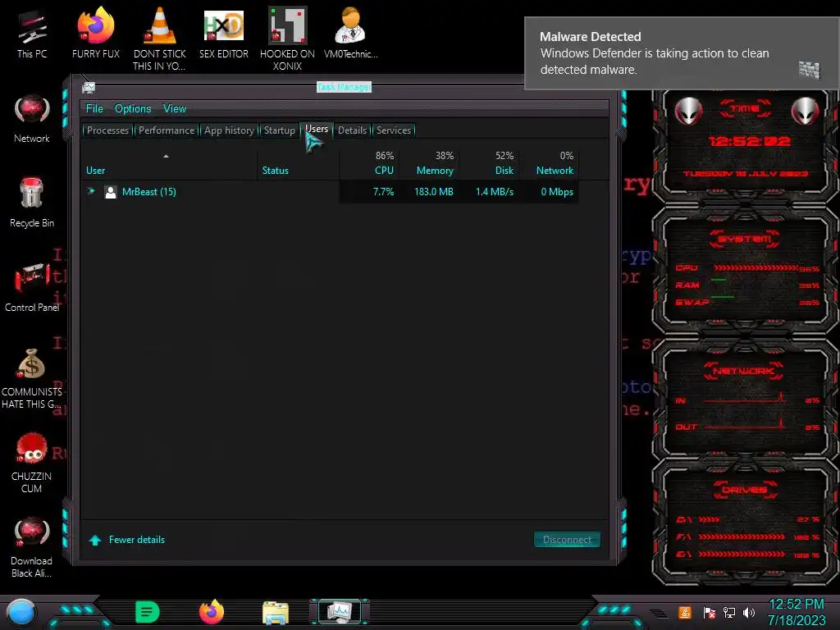Switch to the Processes tab

click(107, 130)
